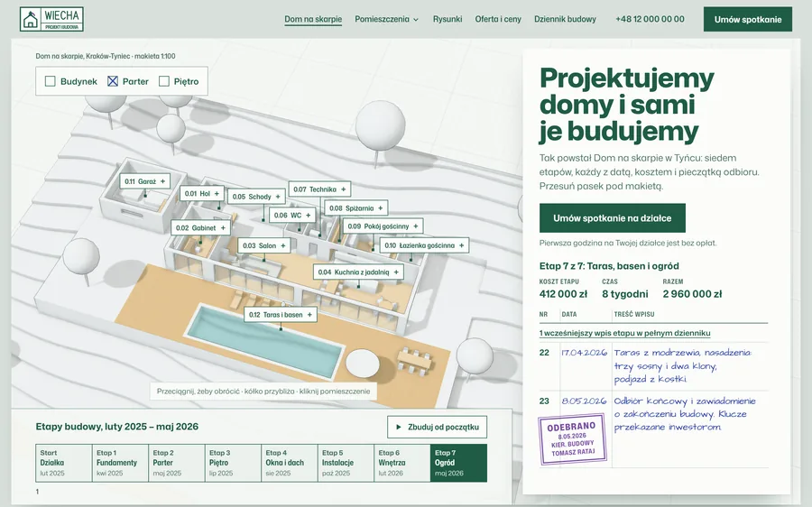Screen dimensions: 812x507
Task: Open Dziennik budowy nav item
Action: [x=565, y=19]
